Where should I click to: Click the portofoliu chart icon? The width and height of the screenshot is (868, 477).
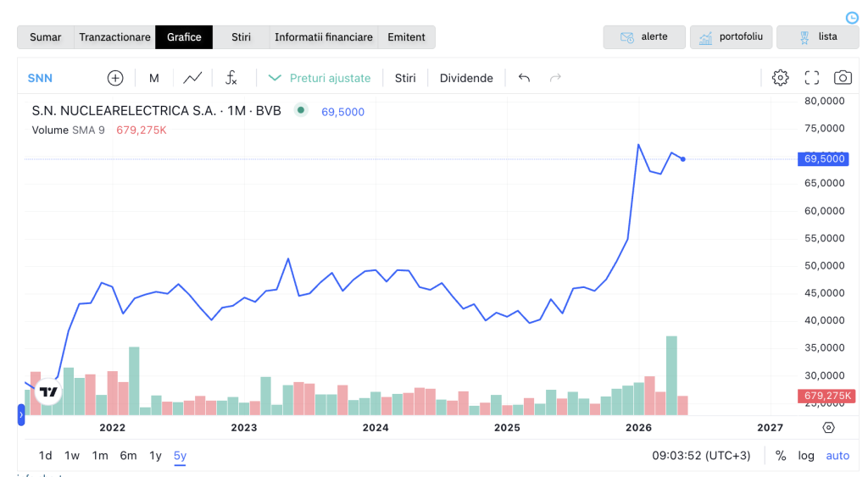[x=705, y=37]
